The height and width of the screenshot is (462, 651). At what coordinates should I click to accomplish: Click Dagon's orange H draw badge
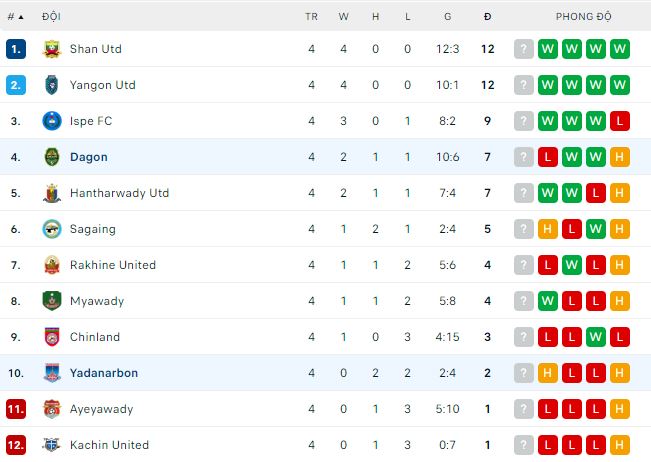click(x=620, y=157)
